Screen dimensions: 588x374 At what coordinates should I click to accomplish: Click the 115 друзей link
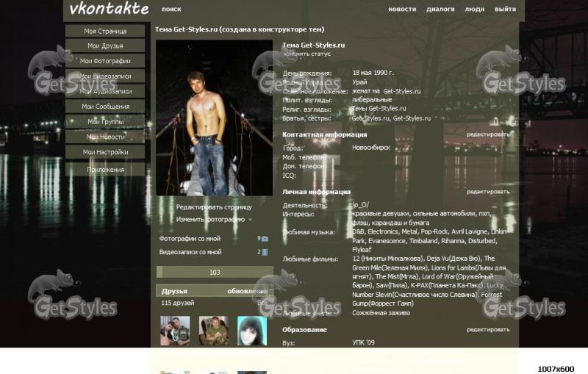pos(177,303)
